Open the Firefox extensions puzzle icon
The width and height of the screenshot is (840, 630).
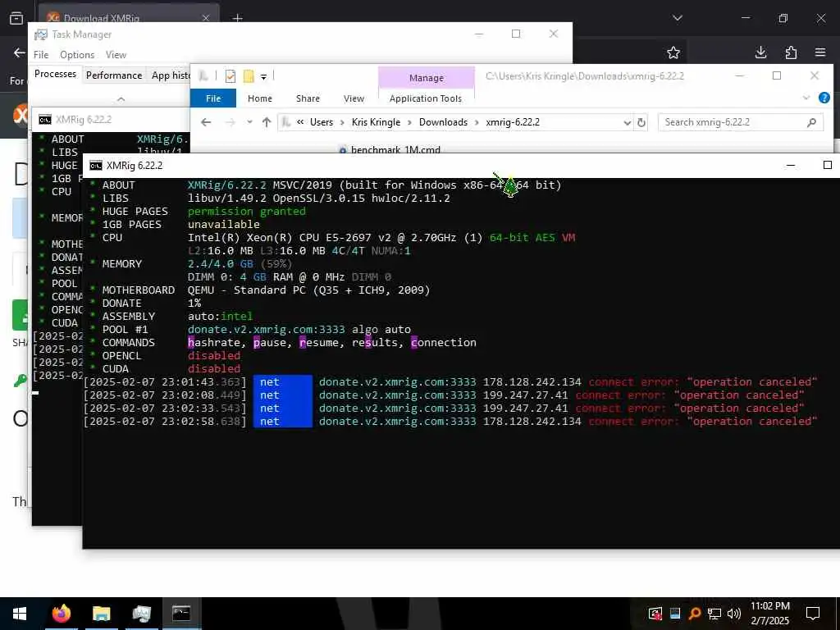pos(791,52)
